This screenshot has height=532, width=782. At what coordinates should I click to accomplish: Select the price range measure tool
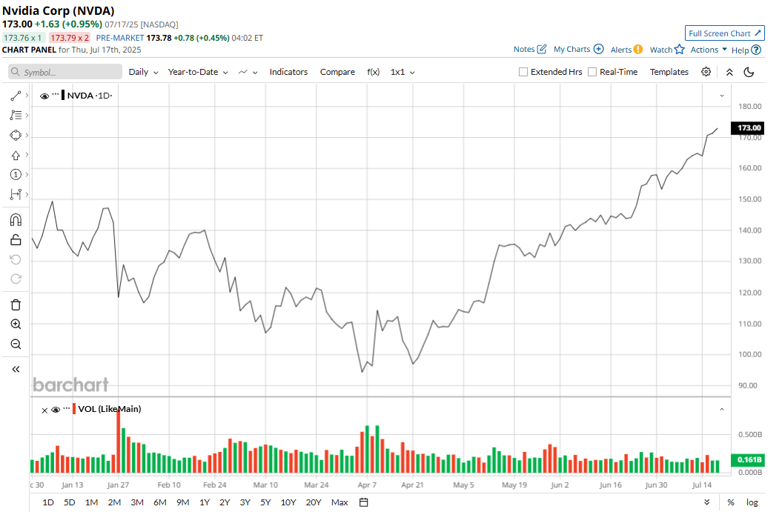click(16, 194)
